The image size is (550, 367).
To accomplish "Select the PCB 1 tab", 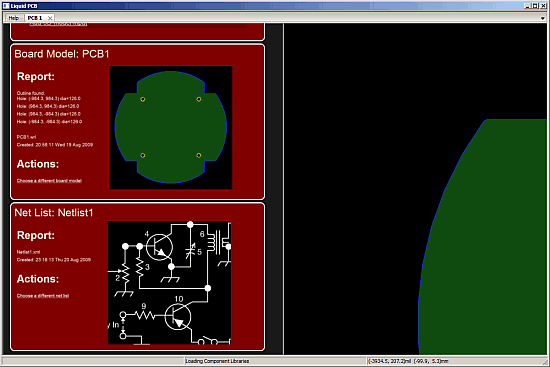I will coord(35,18).
